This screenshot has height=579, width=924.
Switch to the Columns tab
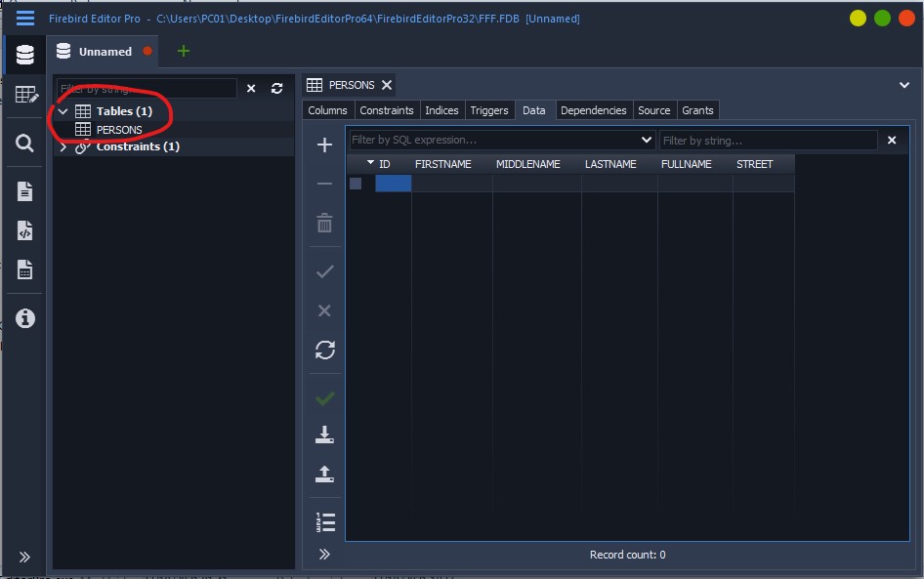click(x=327, y=110)
